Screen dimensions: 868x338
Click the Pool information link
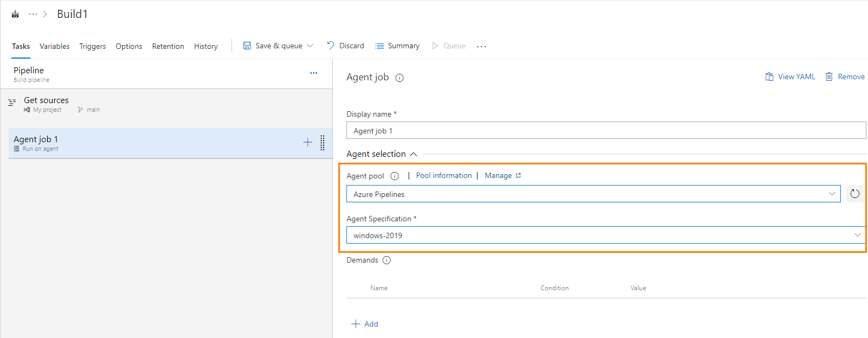click(x=443, y=175)
